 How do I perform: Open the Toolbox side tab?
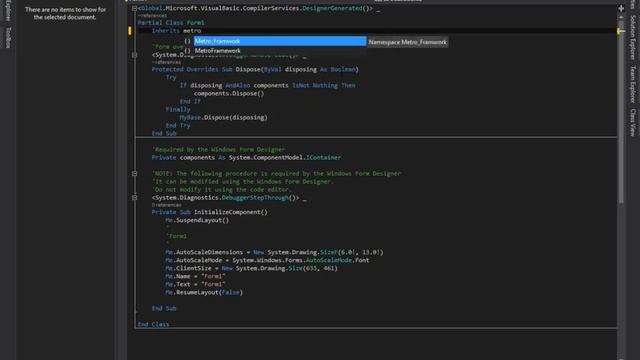pos(8,38)
